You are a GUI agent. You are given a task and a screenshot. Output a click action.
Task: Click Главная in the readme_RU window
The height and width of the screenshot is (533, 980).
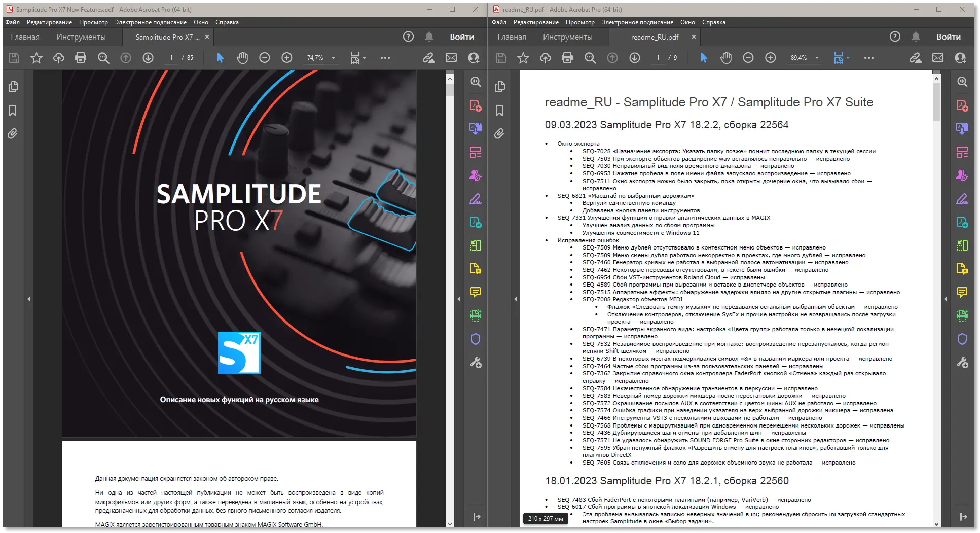coord(512,37)
